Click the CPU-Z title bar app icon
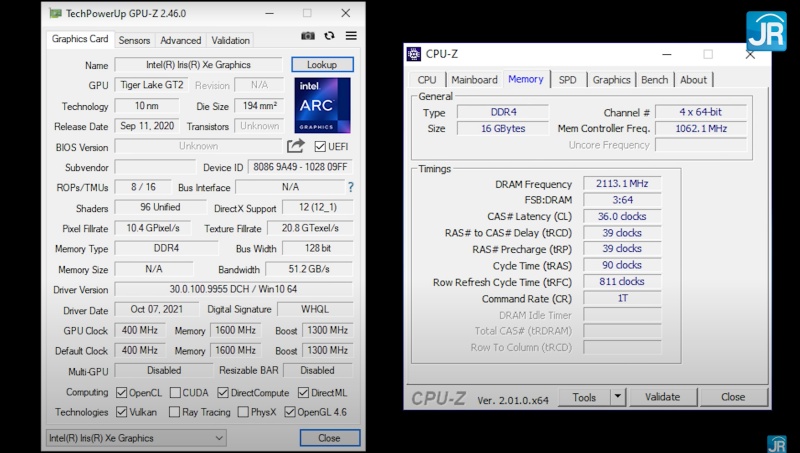The width and height of the screenshot is (800, 453). click(414, 54)
